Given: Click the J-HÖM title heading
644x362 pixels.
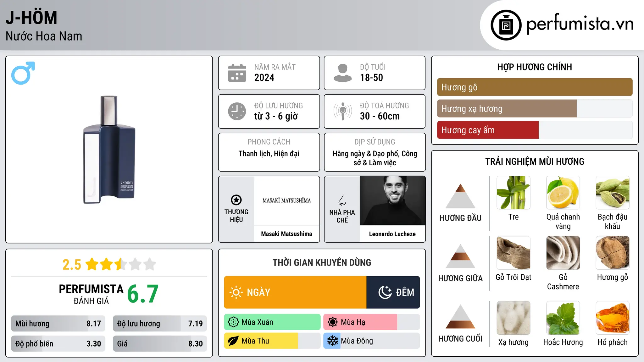Looking at the screenshot, I should [x=31, y=18].
